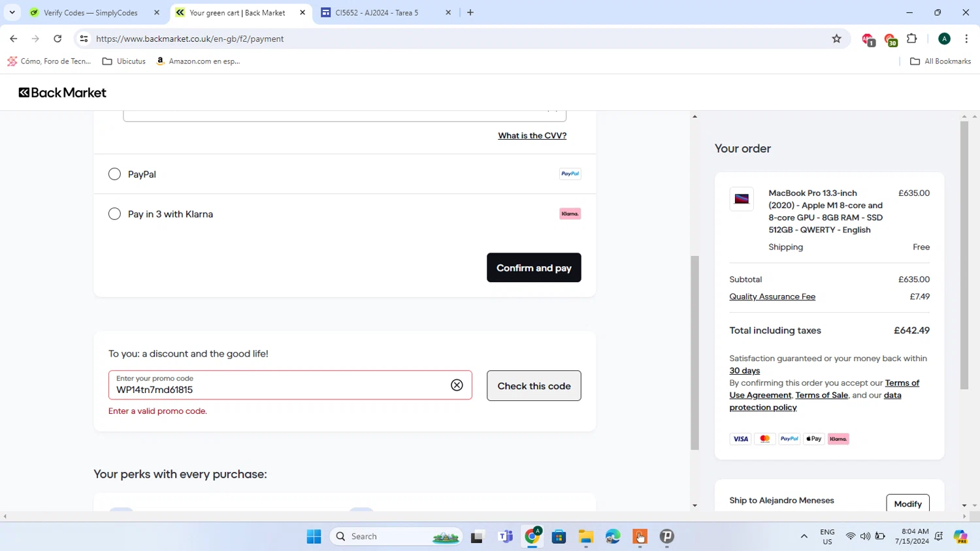Screen dimensions: 980x551
Task: Open the volume control in the system tray
Action: pyautogui.click(x=865, y=537)
